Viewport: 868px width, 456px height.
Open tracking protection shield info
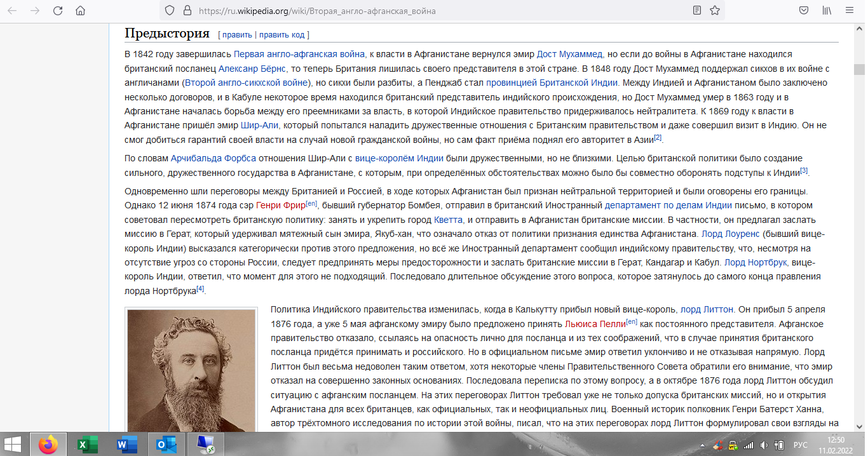(x=169, y=11)
